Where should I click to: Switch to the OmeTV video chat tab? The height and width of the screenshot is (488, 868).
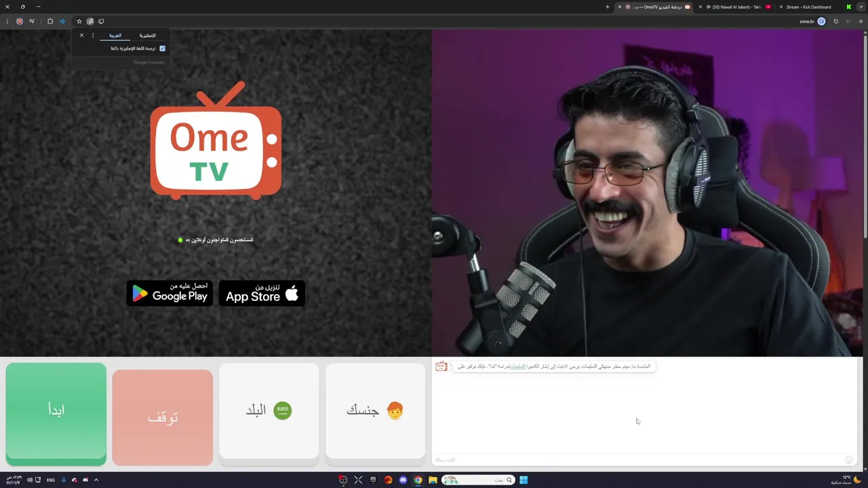pos(654,7)
